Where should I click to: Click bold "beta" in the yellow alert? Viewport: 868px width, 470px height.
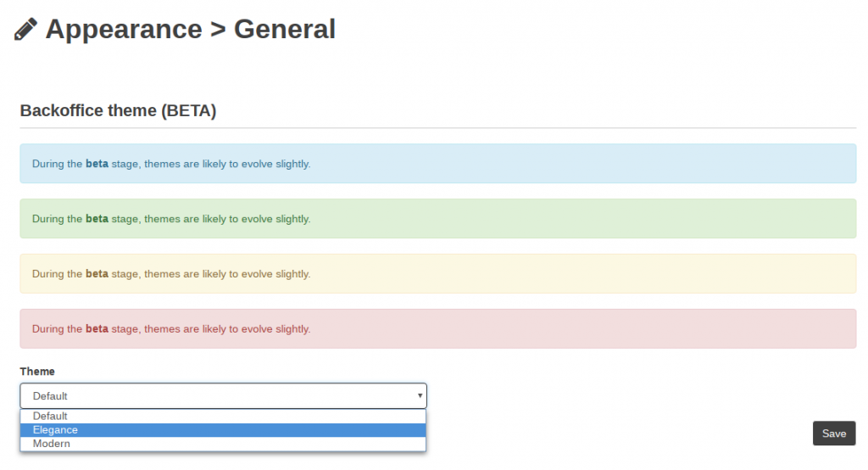[x=97, y=274]
